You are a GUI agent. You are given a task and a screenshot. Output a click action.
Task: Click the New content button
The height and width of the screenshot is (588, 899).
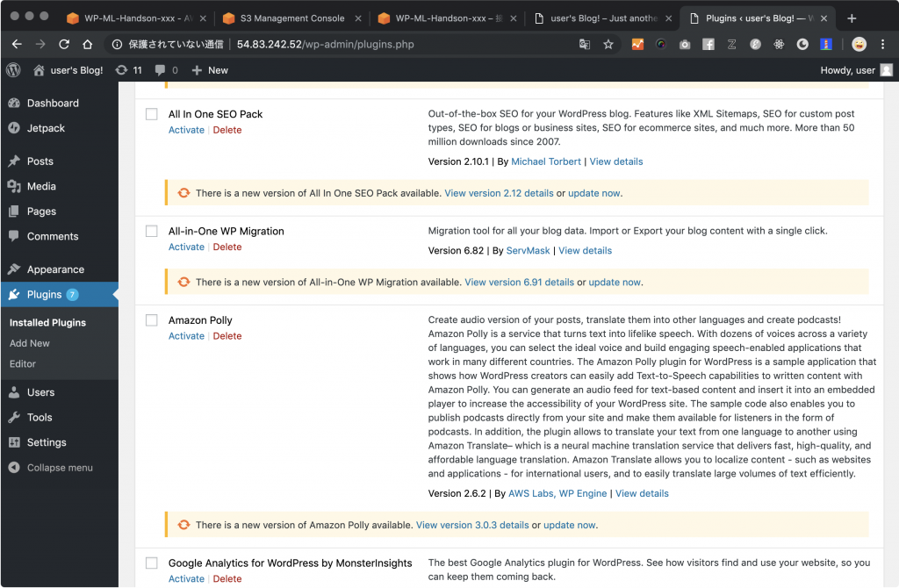[210, 70]
